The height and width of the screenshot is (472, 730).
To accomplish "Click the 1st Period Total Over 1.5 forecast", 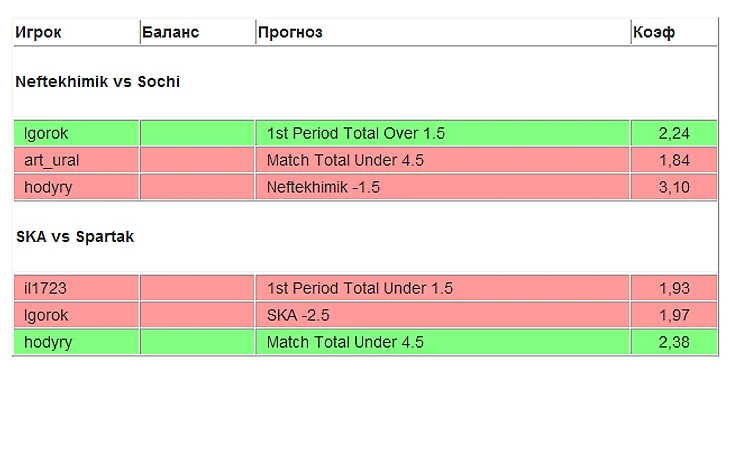I will 356,133.
